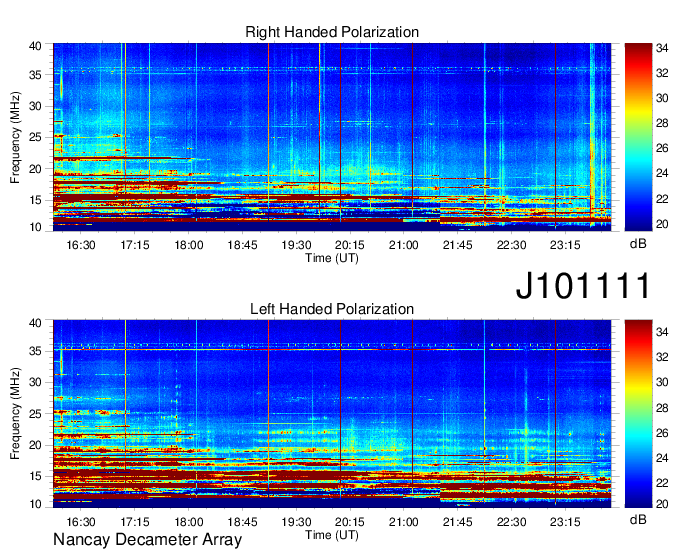Click the 19:30 tick label on the top plot
The width and height of the screenshot is (680, 552).
pyautogui.click(x=296, y=245)
